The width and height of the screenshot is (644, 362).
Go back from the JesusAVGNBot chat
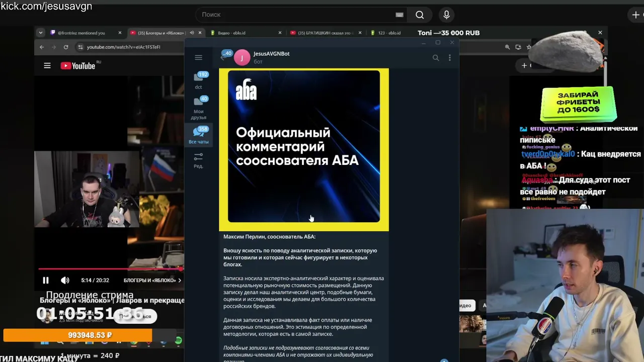223,57
